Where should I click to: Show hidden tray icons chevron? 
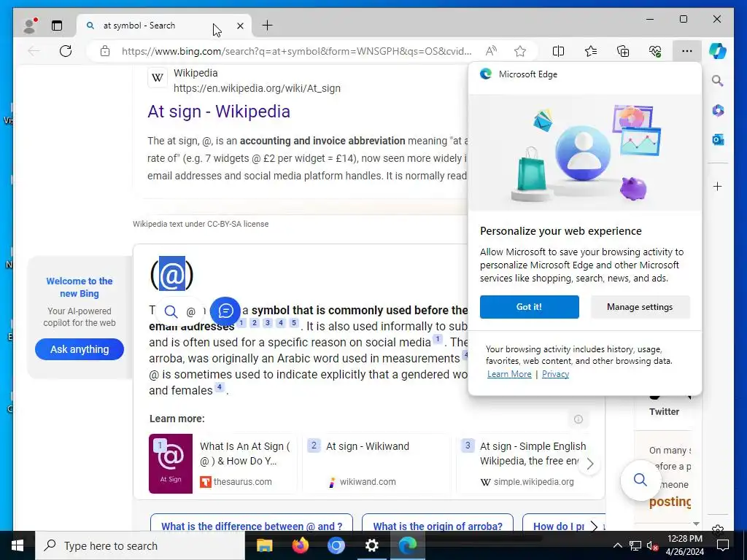[x=617, y=545]
